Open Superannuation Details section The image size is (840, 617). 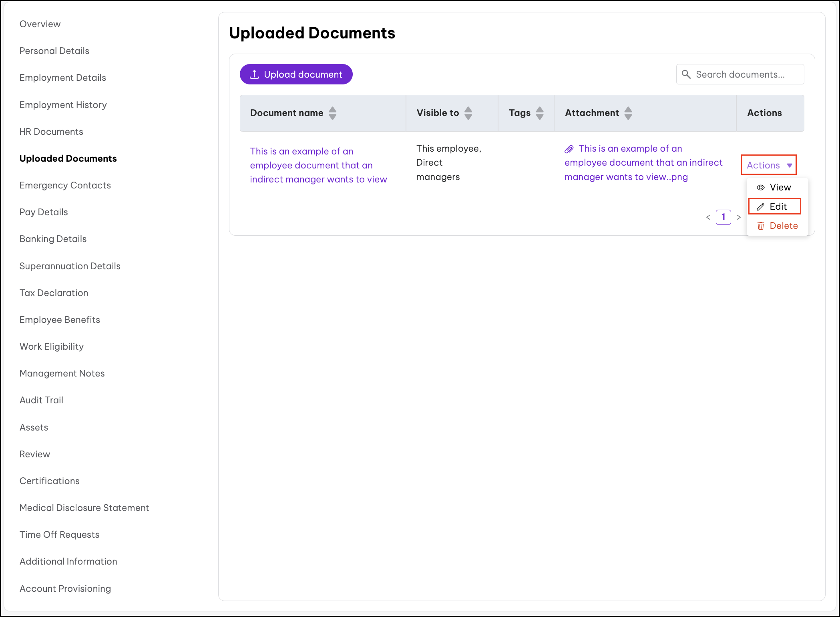[70, 266]
